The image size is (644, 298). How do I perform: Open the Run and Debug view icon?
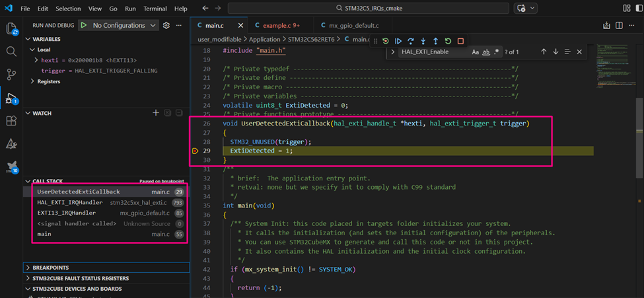11,98
